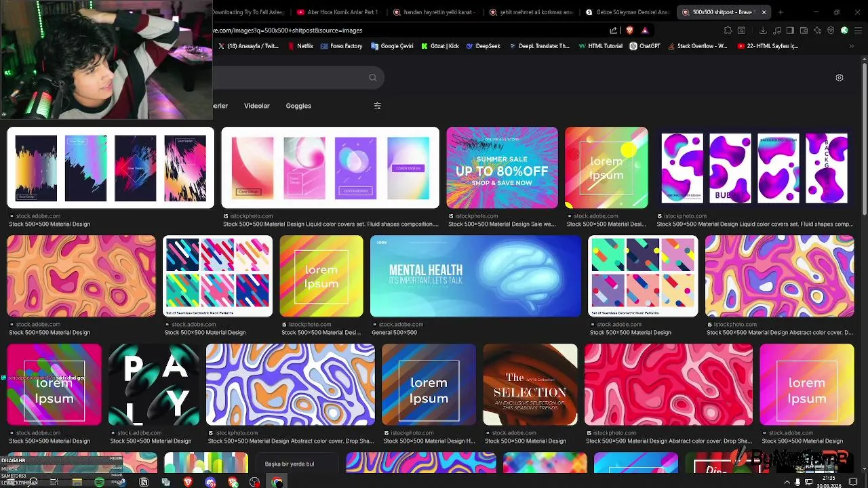868x488 pixels.
Task: Click the Brave browser icon in the taskbar
Action: pyautogui.click(x=188, y=482)
